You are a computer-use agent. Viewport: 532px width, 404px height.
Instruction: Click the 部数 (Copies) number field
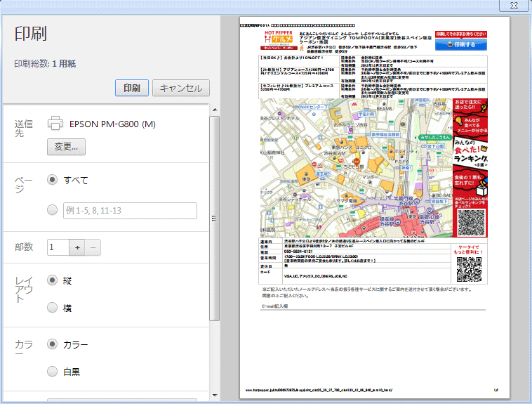[x=58, y=247]
